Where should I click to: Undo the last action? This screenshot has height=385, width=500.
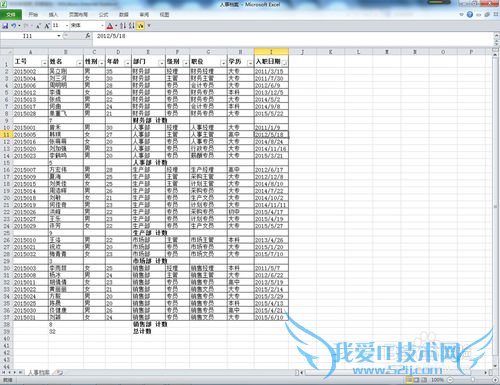click(x=13, y=26)
